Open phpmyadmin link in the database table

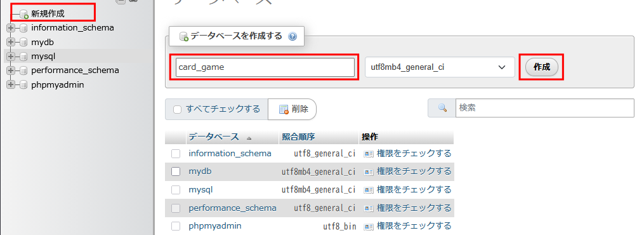click(x=215, y=226)
